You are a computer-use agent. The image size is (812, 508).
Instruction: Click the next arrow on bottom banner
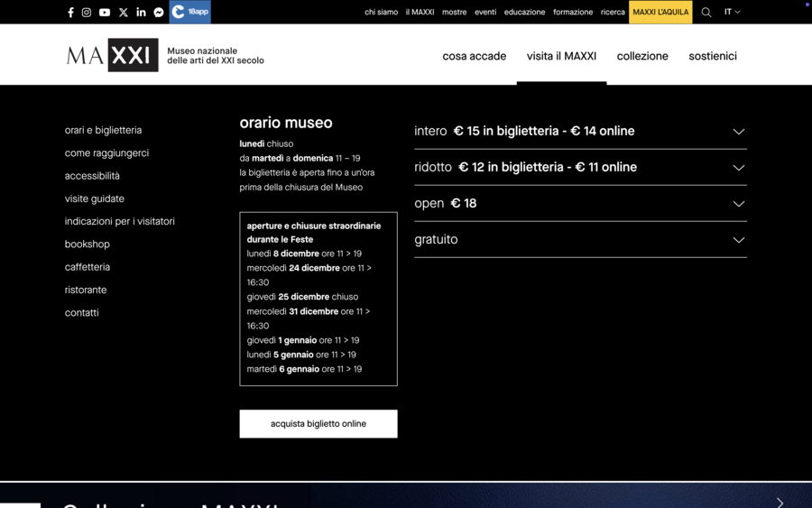point(780,503)
